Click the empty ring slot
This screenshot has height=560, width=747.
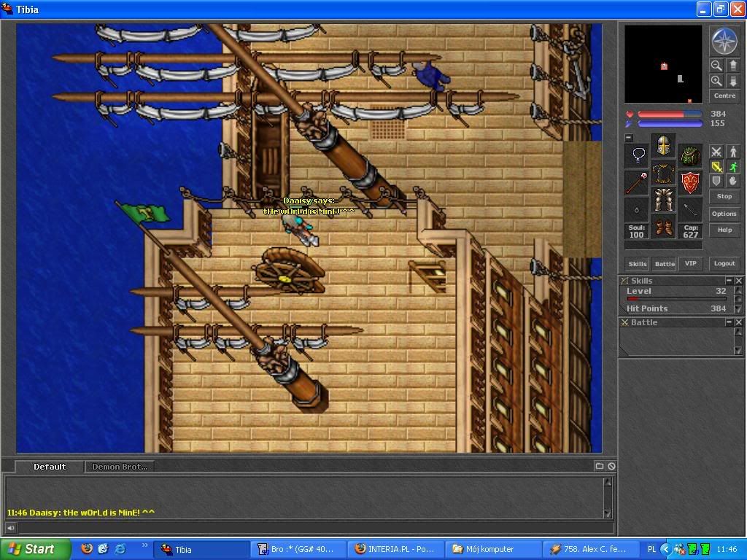[x=637, y=209]
